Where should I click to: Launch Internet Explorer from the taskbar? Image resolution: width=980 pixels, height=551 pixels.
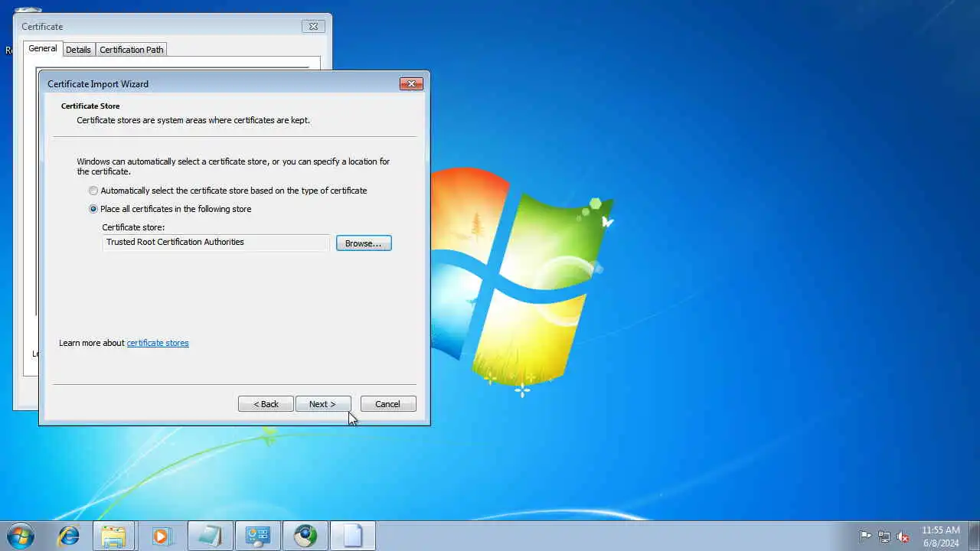tap(69, 536)
